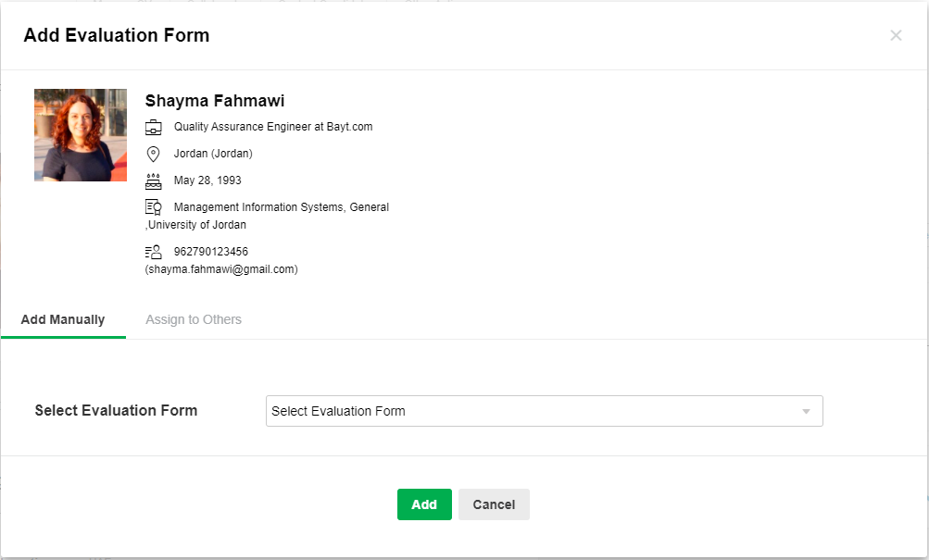Click the location pin icon
929x560 pixels.
154,154
